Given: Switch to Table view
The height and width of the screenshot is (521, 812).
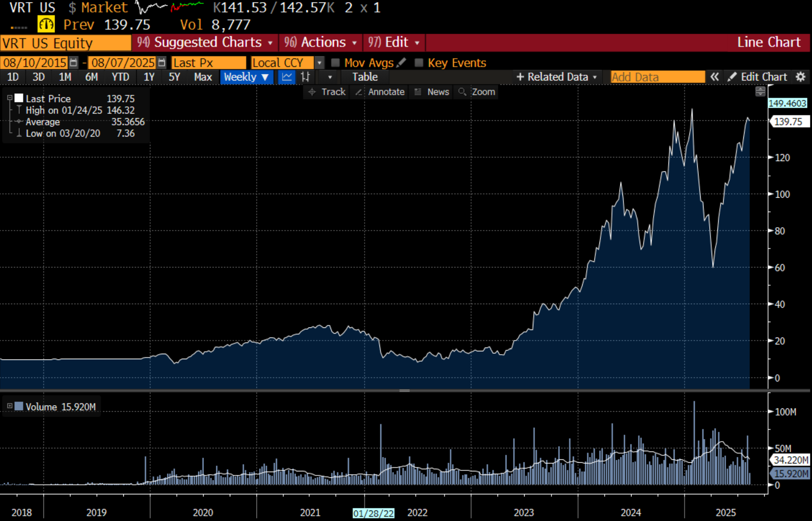Looking at the screenshot, I should (365, 77).
